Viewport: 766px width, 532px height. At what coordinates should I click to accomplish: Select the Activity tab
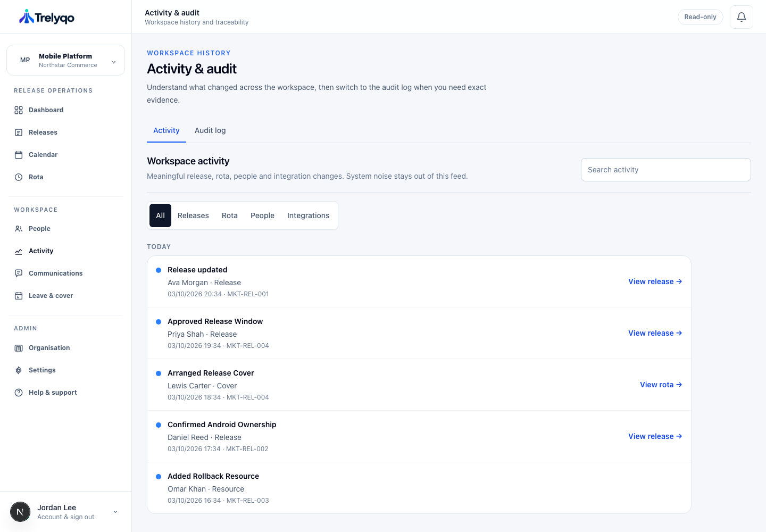point(166,130)
